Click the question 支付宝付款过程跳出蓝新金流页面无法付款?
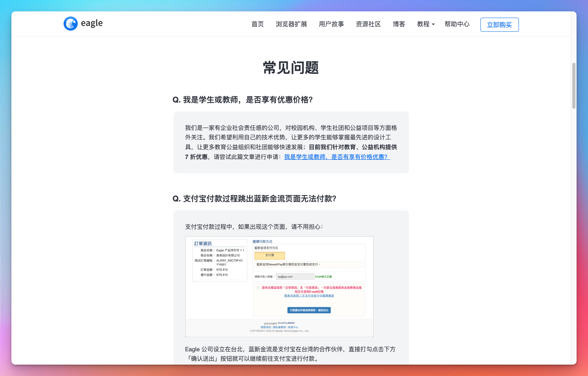 click(254, 199)
